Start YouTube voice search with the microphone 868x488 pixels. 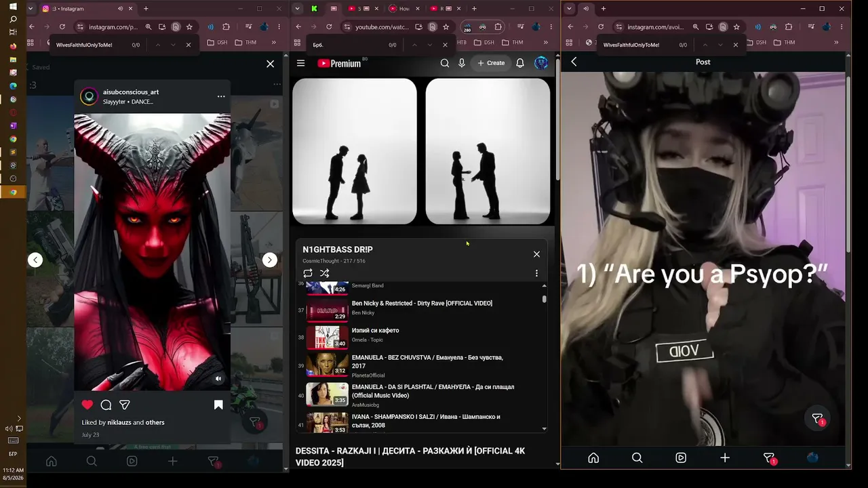(462, 63)
